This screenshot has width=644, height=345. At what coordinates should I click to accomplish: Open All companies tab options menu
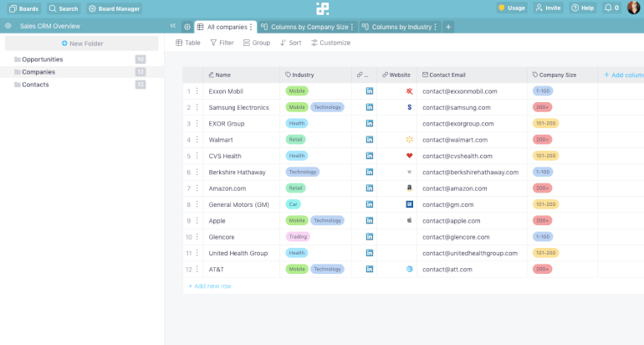pos(251,27)
